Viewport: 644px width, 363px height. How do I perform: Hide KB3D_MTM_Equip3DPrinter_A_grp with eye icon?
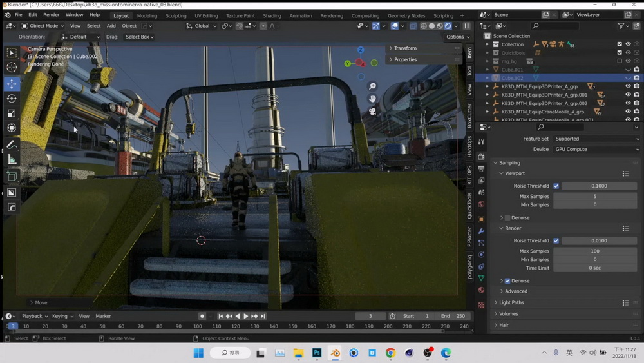[628, 86]
